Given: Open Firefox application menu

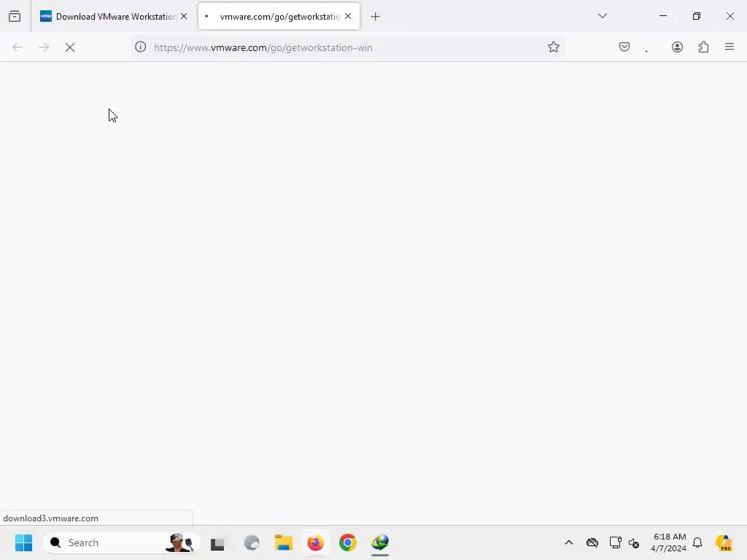Looking at the screenshot, I should [729, 47].
